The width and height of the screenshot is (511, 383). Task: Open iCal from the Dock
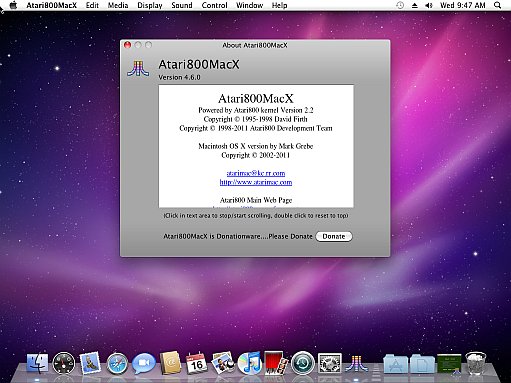point(196,363)
